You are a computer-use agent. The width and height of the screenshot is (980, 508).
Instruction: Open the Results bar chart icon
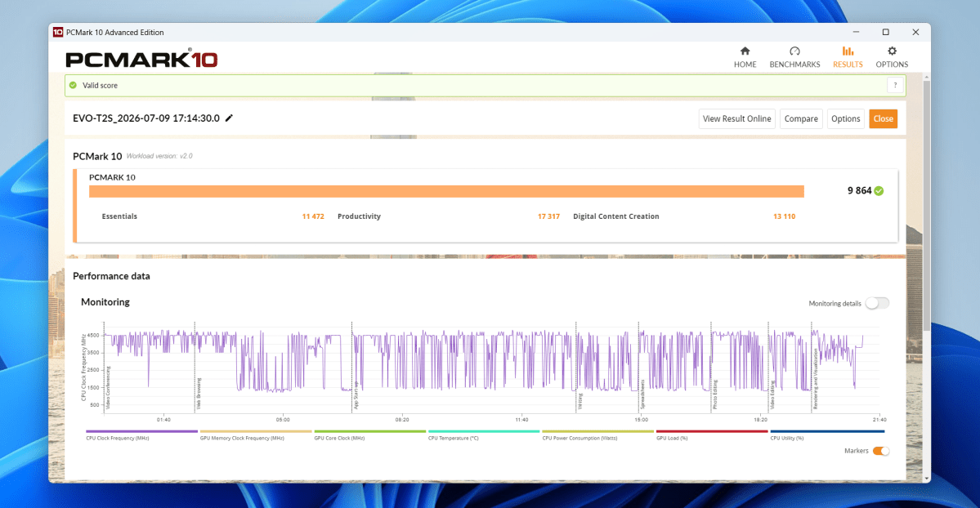(848, 51)
